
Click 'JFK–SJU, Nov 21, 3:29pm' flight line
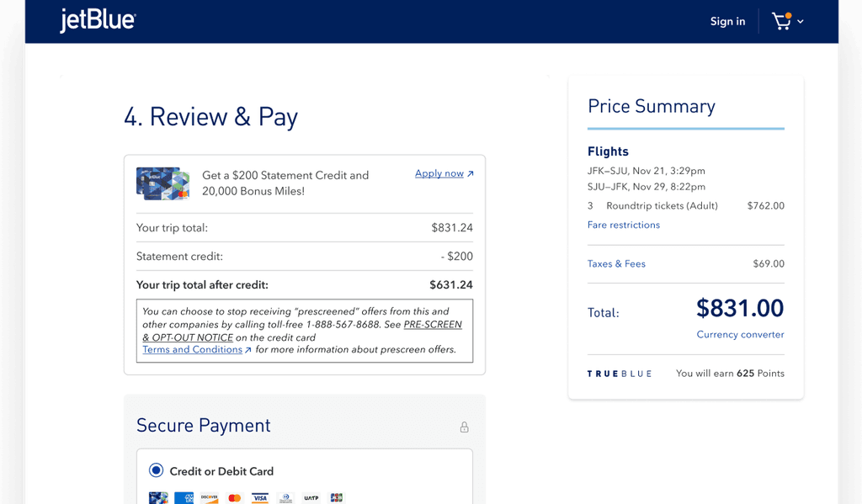646,171
